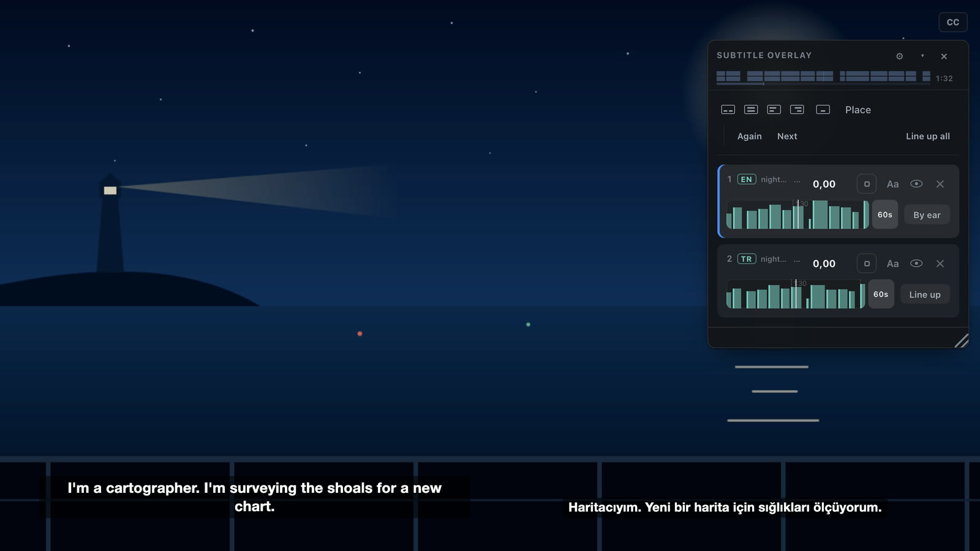Click Line up all
980x551 pixels.
click(927, 137)
